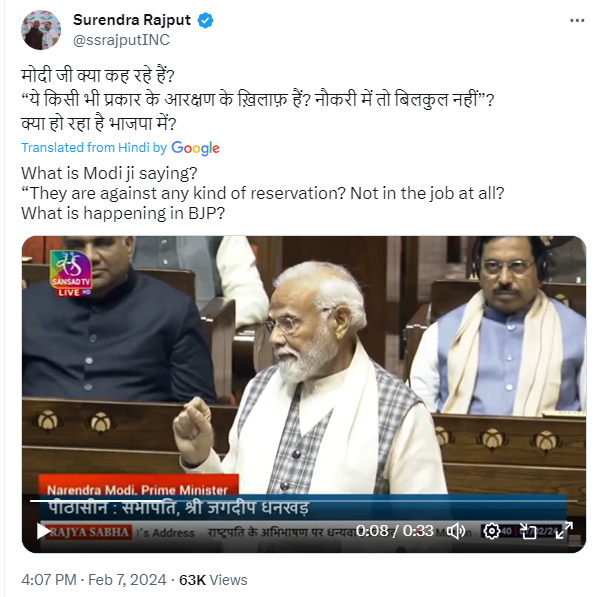Toggle picture-in-picture mode icon
The height and width of the screenshot is (597, 600).
click(528, 531)
